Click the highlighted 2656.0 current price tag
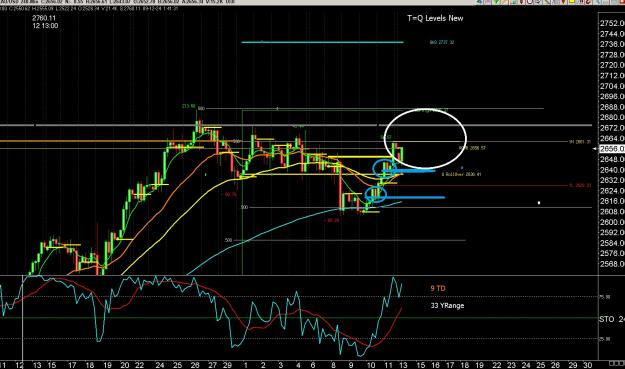625x369 pixels. 612,149
